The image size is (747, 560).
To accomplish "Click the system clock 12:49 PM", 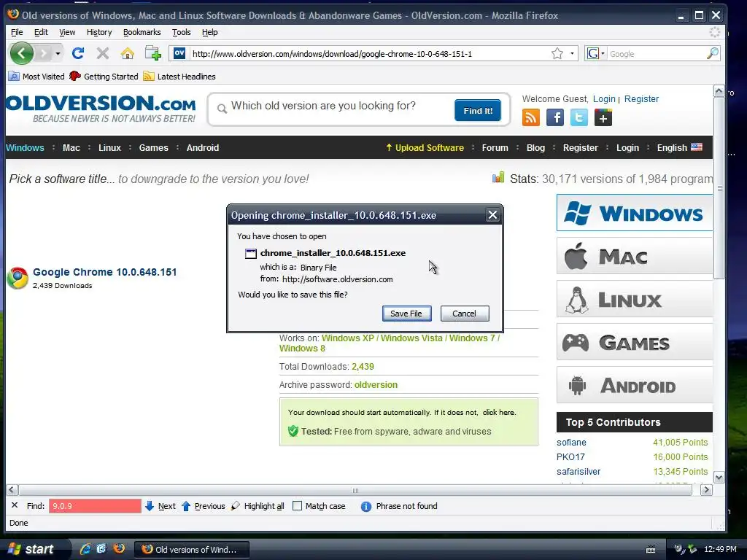I will click(720, 549).
